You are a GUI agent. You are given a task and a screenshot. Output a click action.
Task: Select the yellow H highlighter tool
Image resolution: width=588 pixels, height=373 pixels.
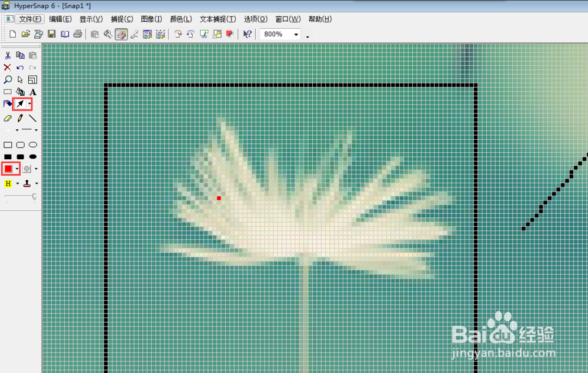tap(8, 183)
